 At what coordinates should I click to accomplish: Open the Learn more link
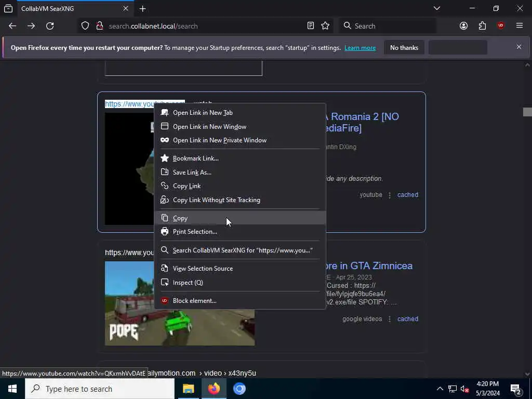(x=360, y=48)
